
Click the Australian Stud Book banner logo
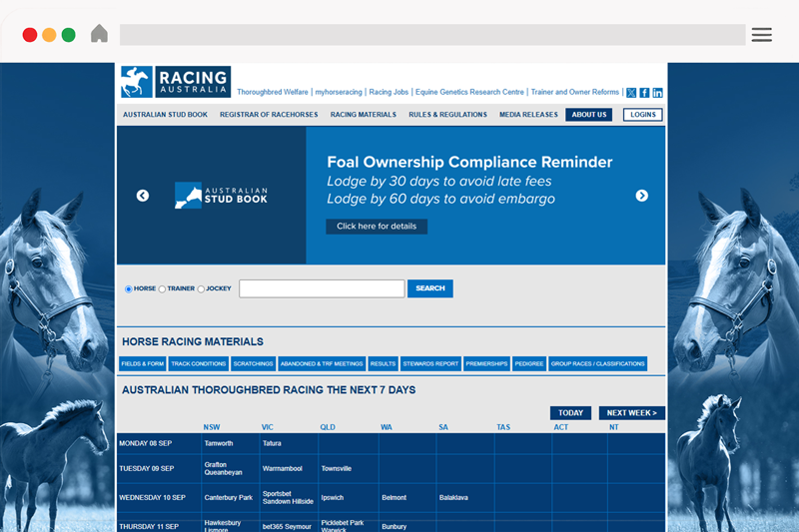coord(221,196)
